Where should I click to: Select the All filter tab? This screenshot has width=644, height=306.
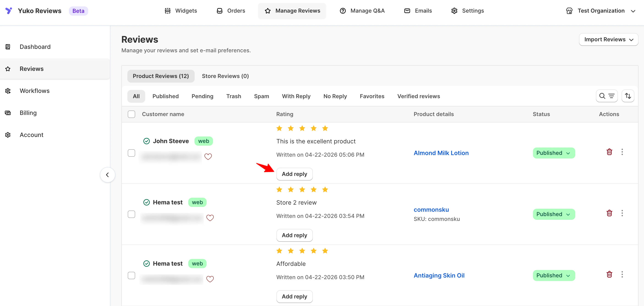[136, 96]
